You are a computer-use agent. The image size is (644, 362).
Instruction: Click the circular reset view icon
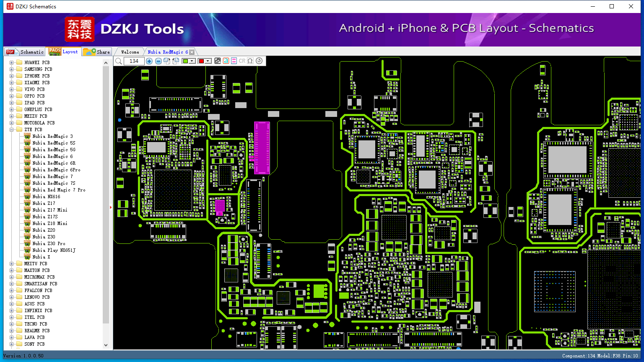pos(259,61)
